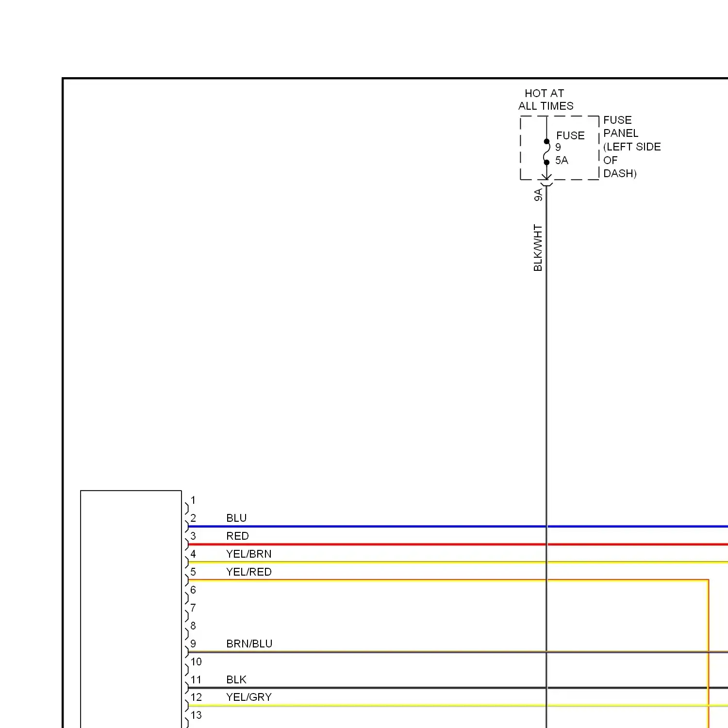
Task: Select the YEL/RED wire label at pin 5
Action: tap(248, 572)
